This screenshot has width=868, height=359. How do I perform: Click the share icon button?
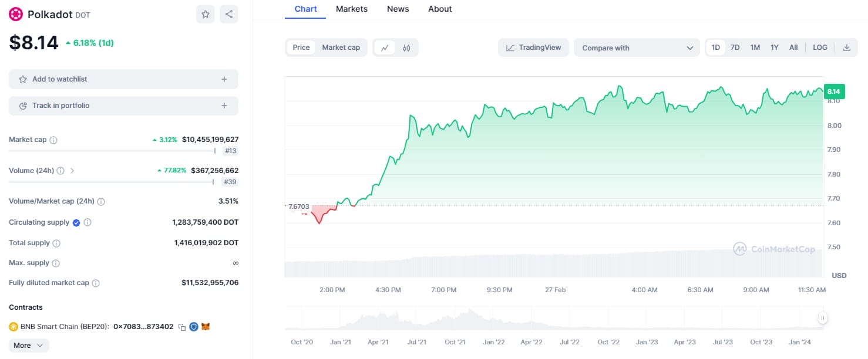pyautogui.click(x=229, y=14)
